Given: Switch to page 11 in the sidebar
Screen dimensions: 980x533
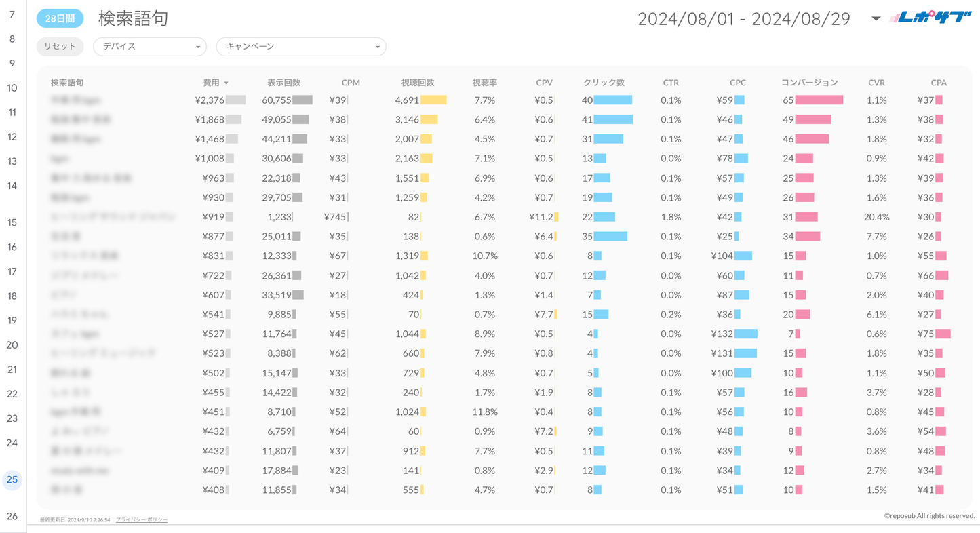Looking at the screenshot, I should coord(12,112).
